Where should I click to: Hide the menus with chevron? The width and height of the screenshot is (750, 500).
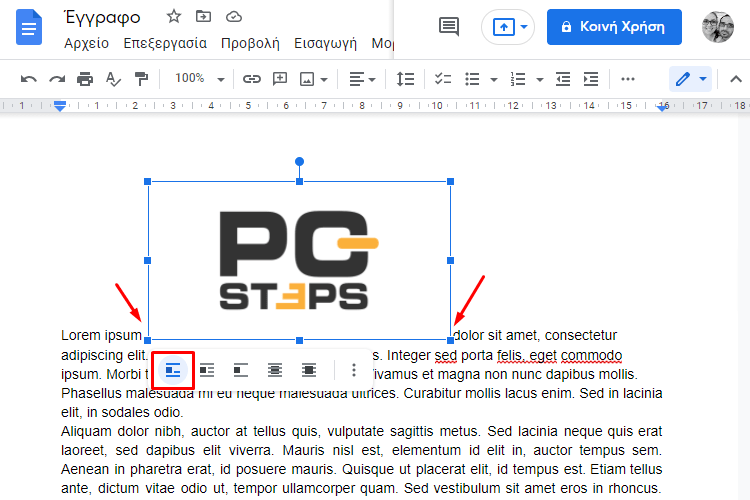click(x=736, y=79)
